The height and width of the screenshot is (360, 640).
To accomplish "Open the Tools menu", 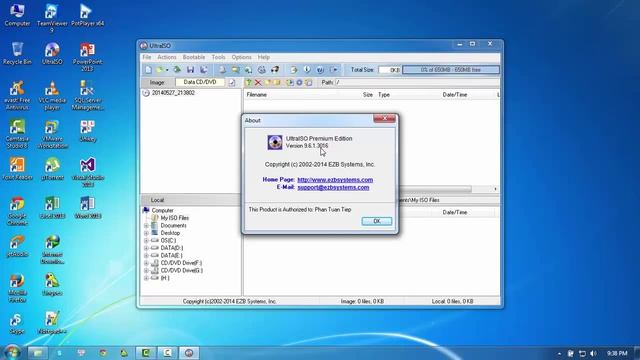I will pyautogui.click(x=218, y=57).
